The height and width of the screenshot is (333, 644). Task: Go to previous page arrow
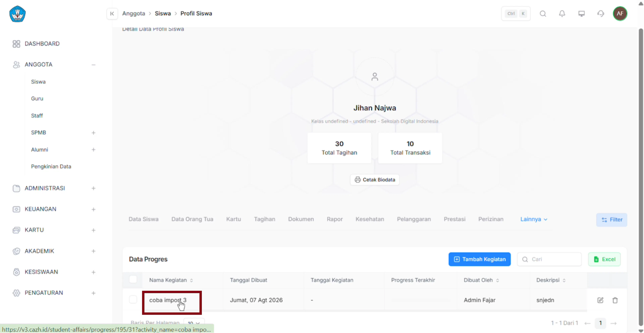pos(587,323)
